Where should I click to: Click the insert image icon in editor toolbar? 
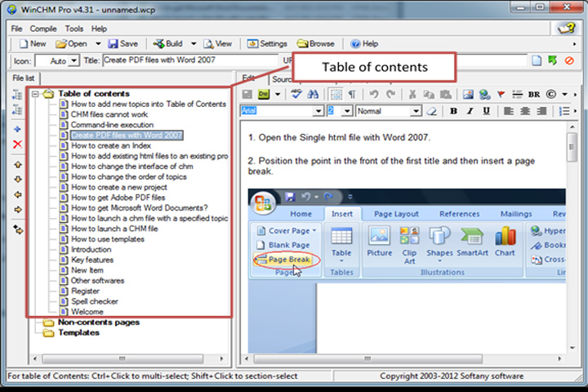tap(468, 95)
